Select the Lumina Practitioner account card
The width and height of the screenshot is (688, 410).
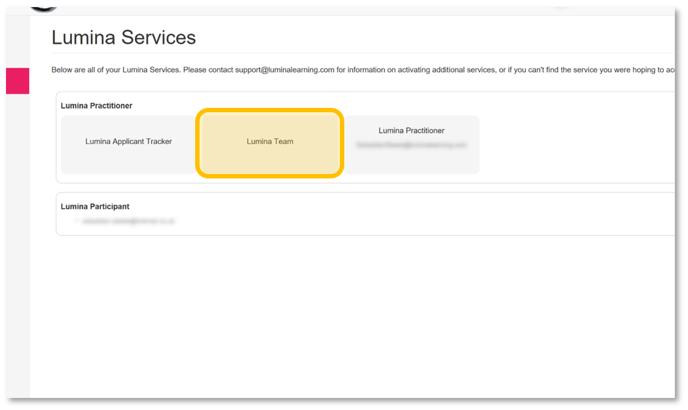pyautogui.click(x=412, y=144)
